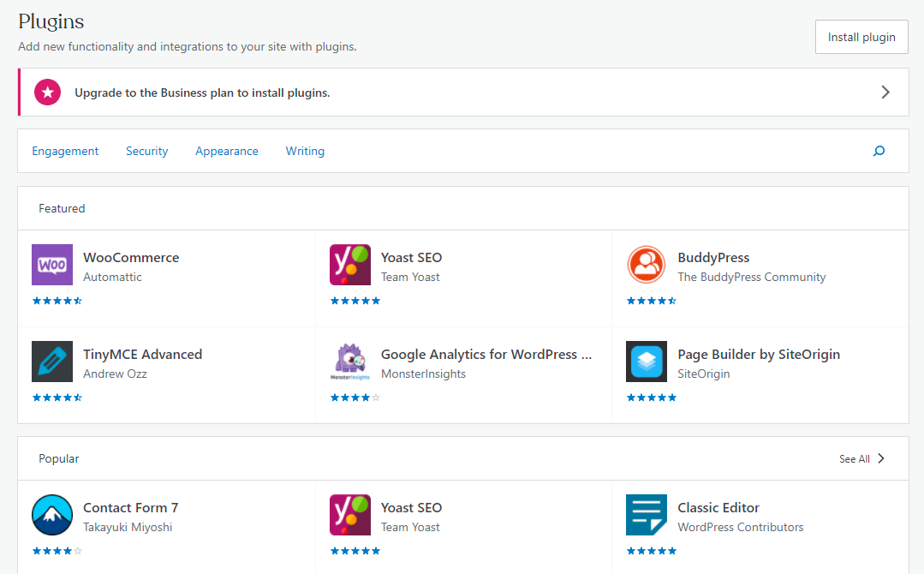Click the TinyMCE Advanced pencil icon

pyautogui.click(x=52, y=362)
